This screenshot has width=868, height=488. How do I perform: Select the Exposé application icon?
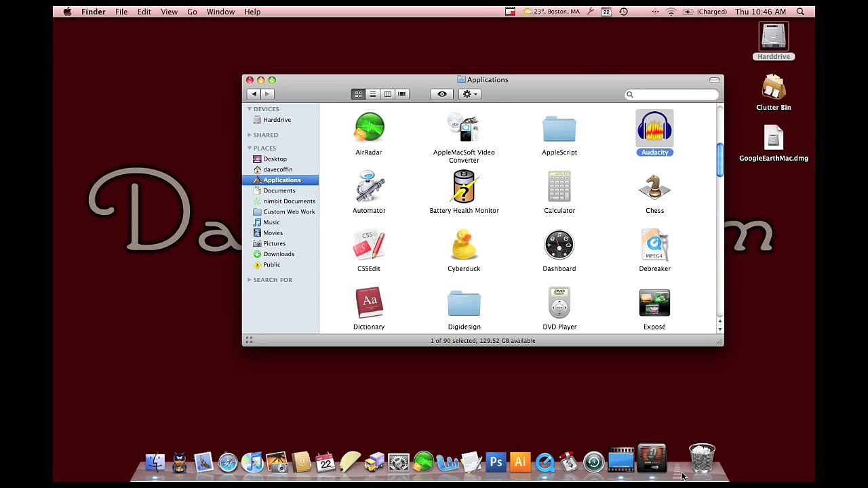click(x=654, y=302)
